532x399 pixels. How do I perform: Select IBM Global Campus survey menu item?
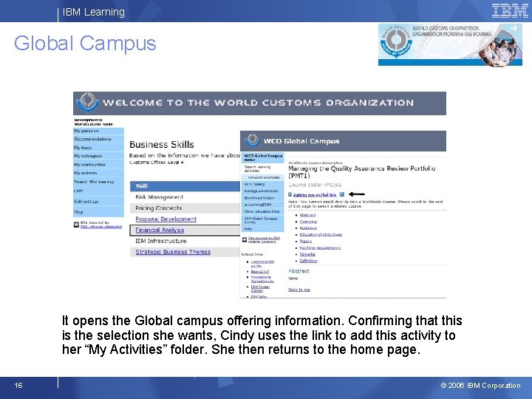pos(262,220)
